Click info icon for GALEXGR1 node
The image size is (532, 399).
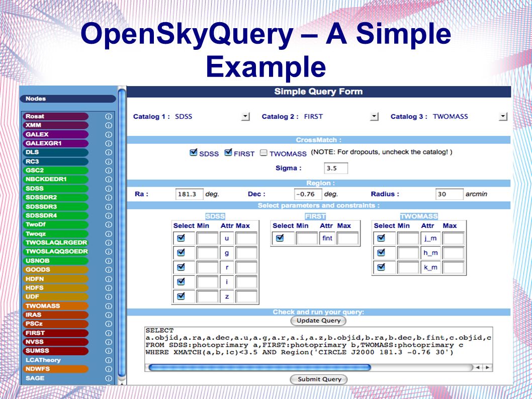click(109, 143)
